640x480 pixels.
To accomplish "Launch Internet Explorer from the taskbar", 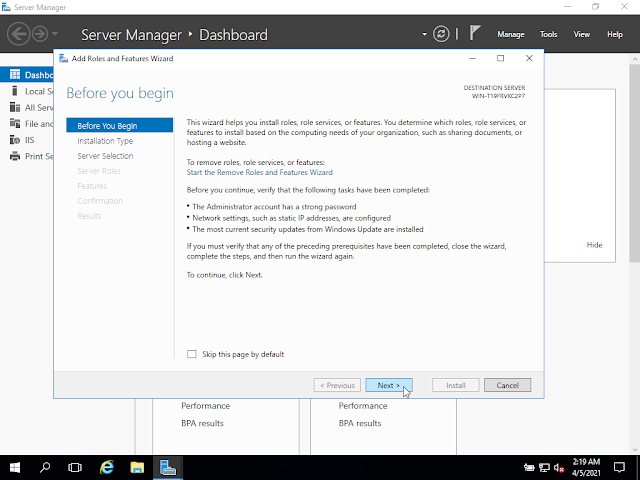I will point(107,467).
